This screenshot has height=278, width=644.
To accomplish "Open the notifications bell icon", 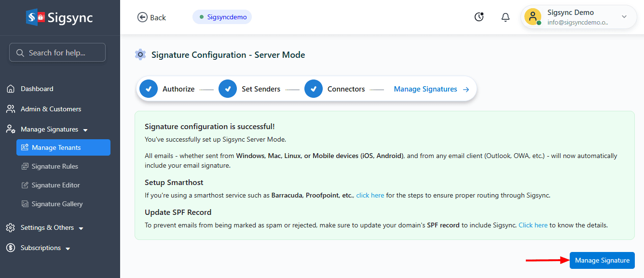I will (x=505, y=17).
